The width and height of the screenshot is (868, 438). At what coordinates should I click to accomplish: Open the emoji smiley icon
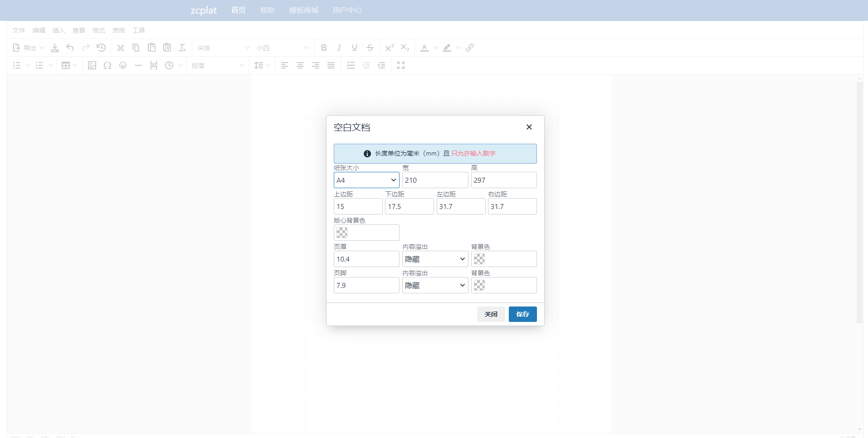click(x=123, y=65)
